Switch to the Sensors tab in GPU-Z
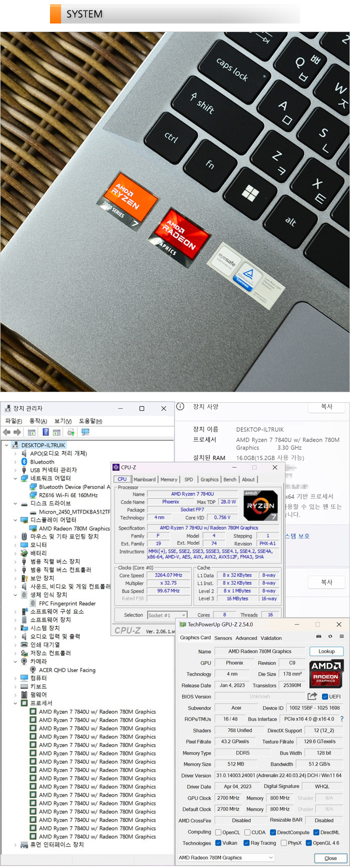 223,638
